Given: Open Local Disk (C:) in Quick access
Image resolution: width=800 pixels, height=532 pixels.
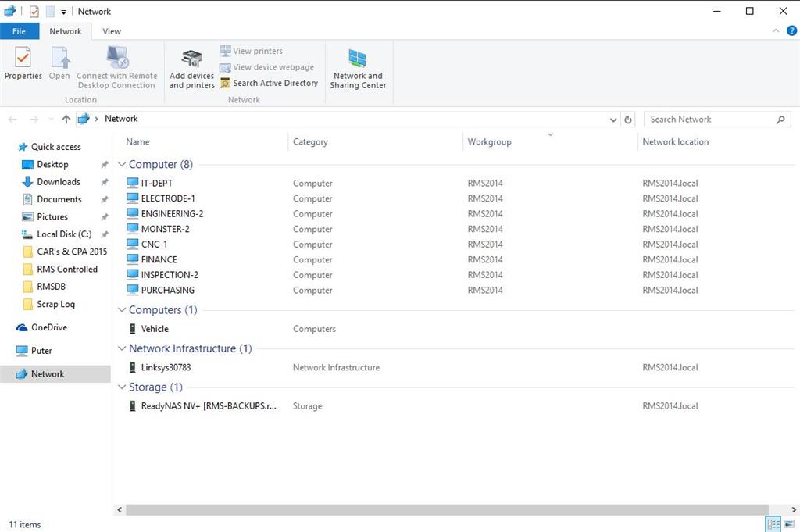Looking at the screenshot, I should click(x=64, y=234).
